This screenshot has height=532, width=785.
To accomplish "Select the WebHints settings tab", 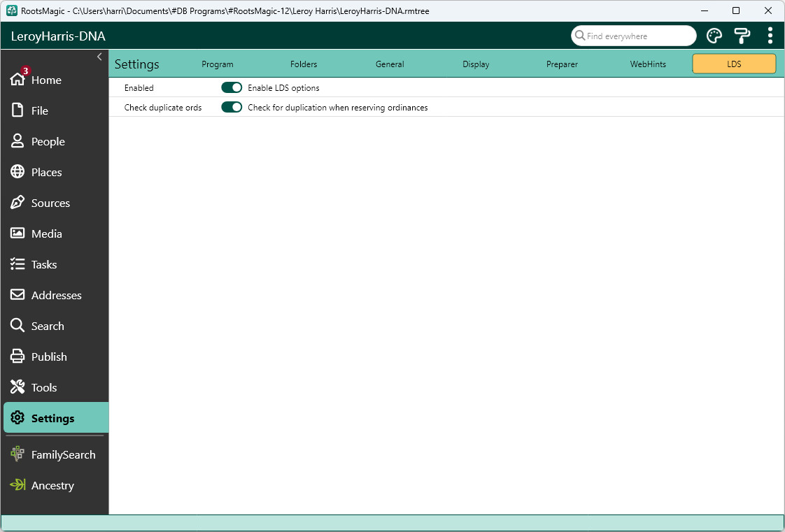I will 648,64.
